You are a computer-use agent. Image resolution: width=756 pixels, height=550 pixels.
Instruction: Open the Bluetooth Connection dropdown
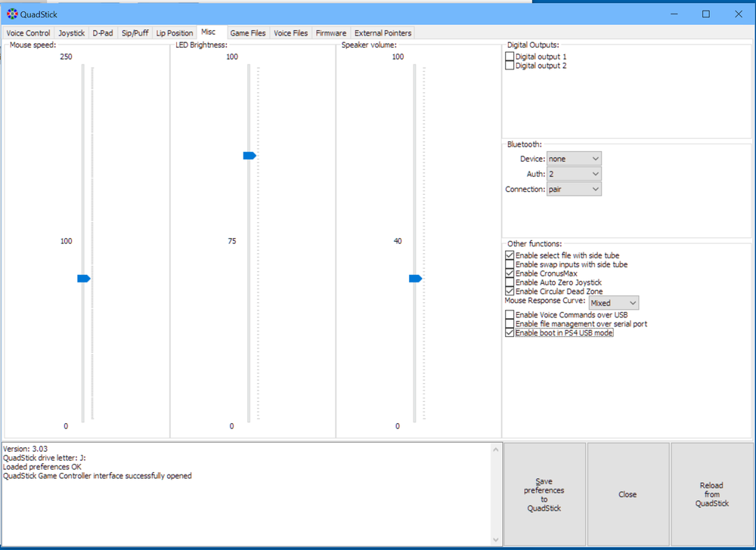point(574,190)
